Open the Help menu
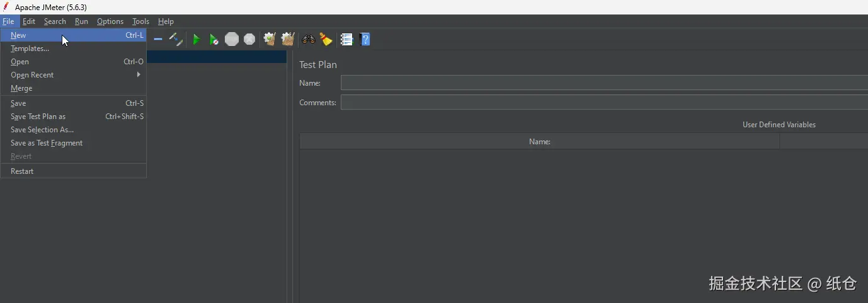868x303 pixels. click(x=166, y=21)
